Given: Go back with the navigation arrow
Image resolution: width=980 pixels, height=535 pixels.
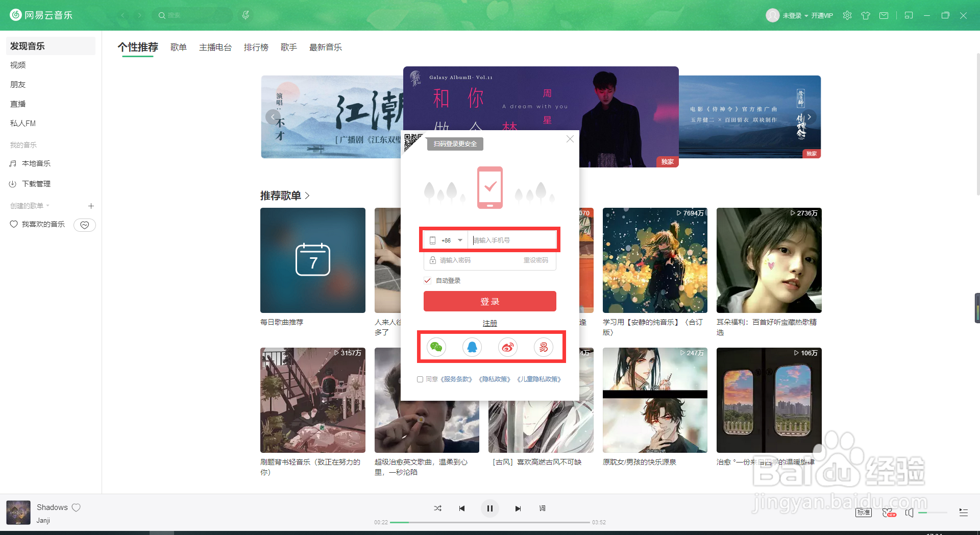Looking at the screenshot, I should pyautogui.click(x=122, y=15).
